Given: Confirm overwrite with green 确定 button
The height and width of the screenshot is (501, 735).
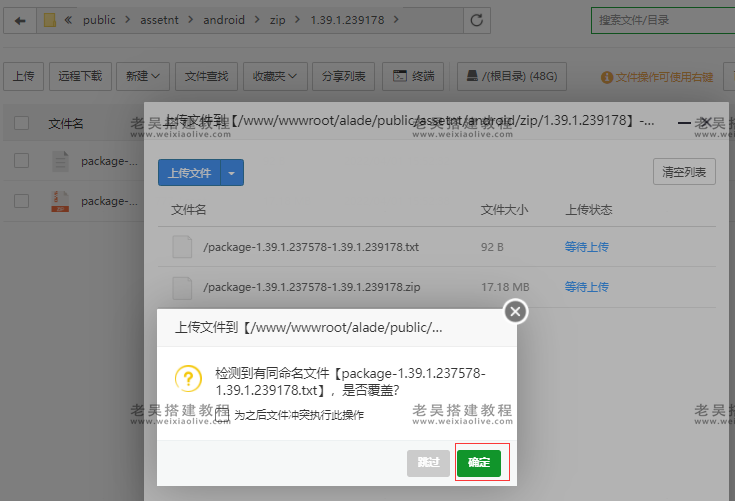Looking at the screenshot, I should click(x=479, y=463).
